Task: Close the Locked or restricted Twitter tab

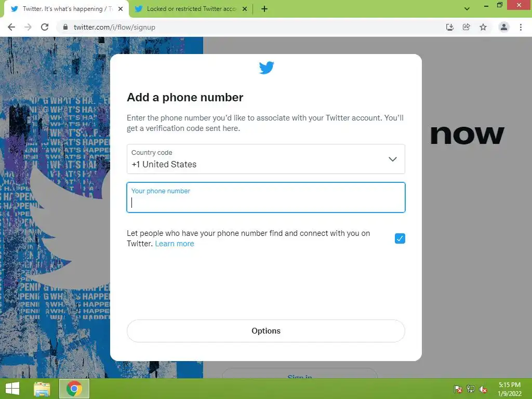Action: 245,9
